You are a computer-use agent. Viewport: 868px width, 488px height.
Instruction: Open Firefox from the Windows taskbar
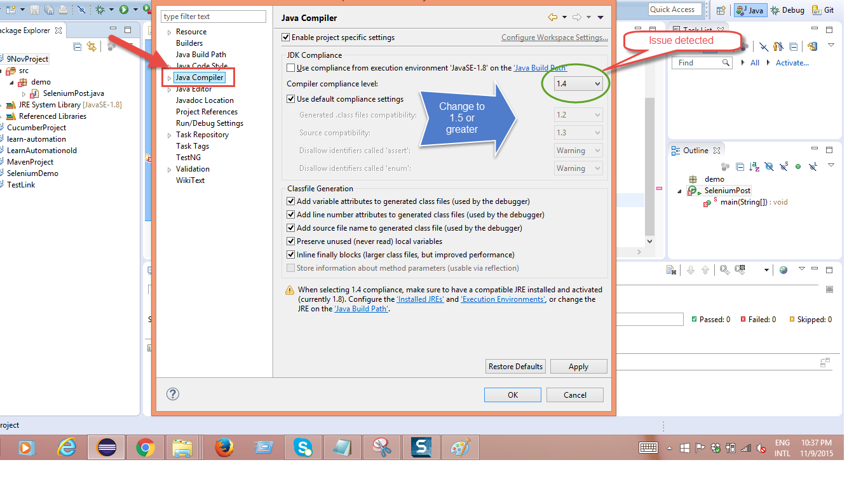[x=223, y=448]
